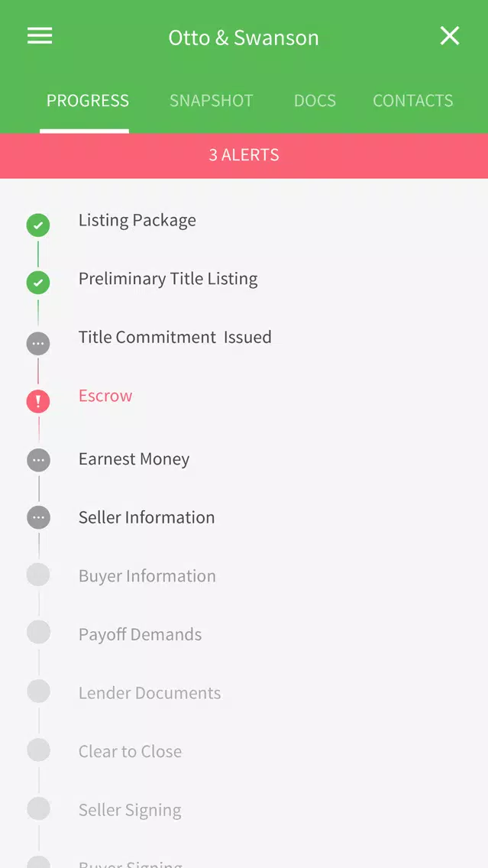
Task: Open the 3 Alerts banner
Action: click(244, 156)
